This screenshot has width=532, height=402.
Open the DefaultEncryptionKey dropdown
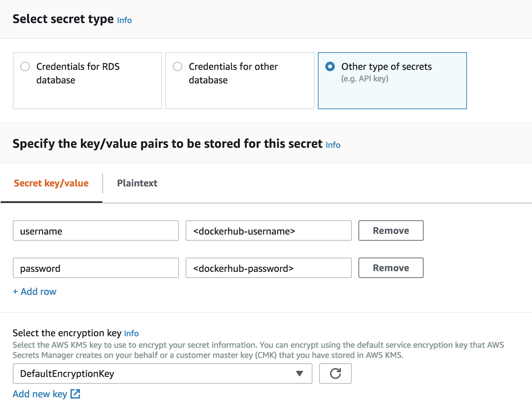(162, 374)
